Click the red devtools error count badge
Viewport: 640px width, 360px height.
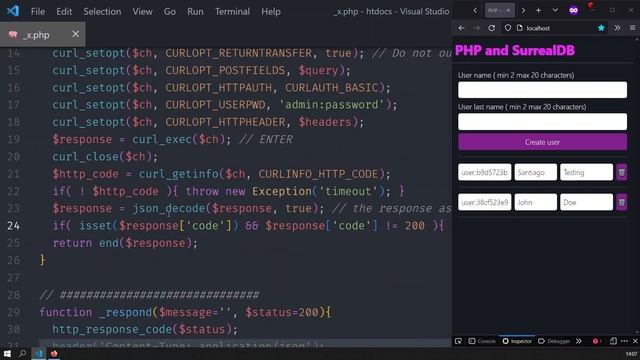pyautogui.click(x=597, y=341)
